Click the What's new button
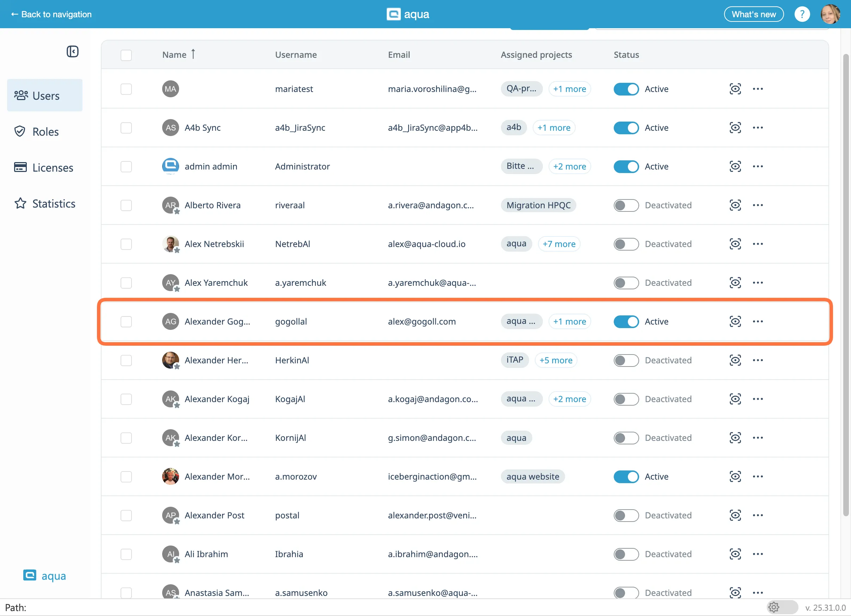851x616 pixels. 753,14
